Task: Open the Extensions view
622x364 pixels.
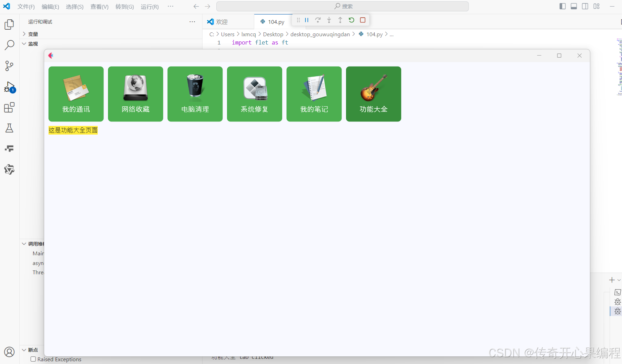Action: point(9,108)
